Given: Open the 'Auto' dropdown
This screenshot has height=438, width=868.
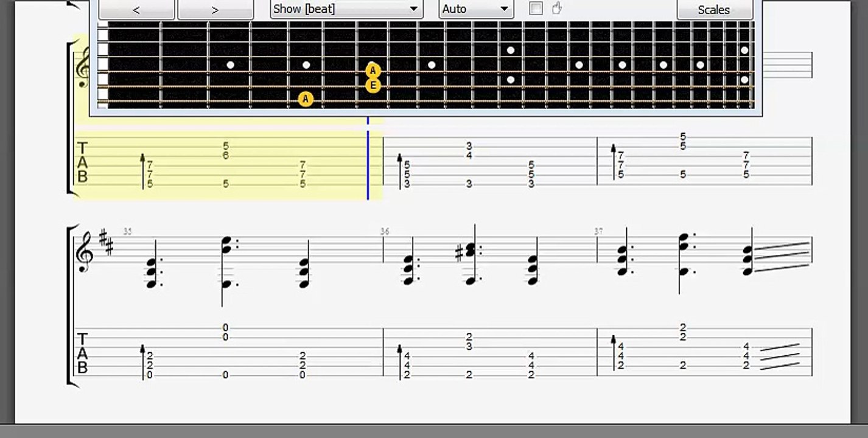Looking at the screenshot, I should pos(476,9).
